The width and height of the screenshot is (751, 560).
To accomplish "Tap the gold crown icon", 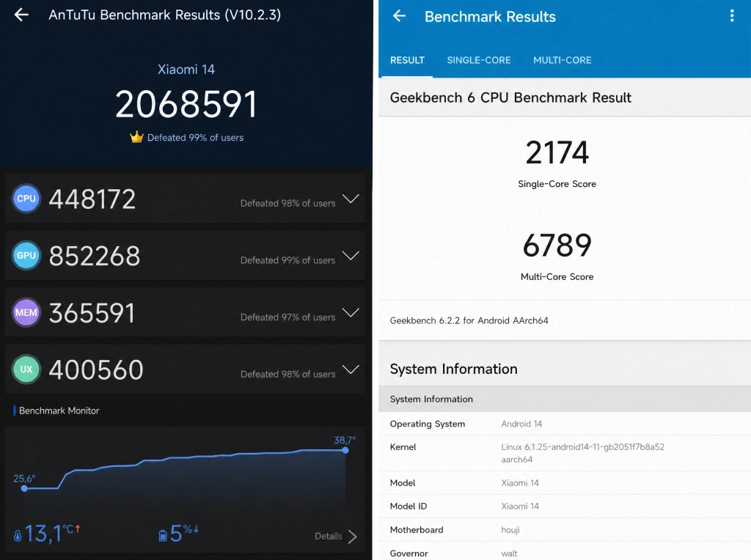I will [136, 137].
